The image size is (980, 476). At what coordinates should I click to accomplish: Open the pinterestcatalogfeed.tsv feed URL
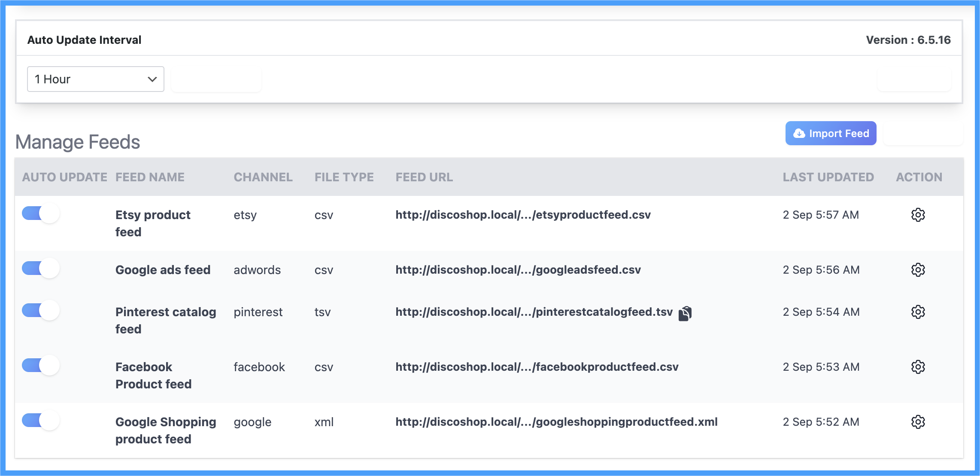534,312
